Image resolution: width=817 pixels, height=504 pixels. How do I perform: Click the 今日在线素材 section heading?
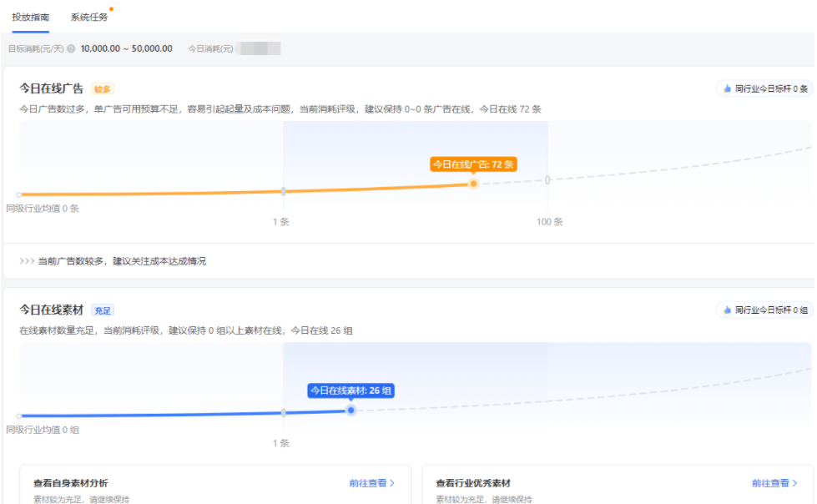point(52,310)
